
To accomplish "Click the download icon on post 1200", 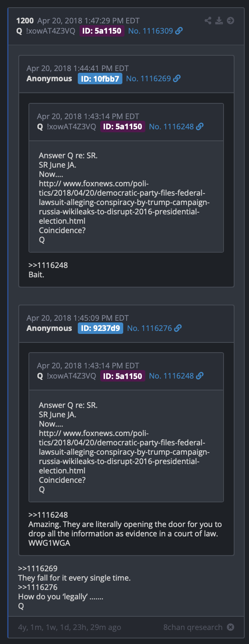I will tap(219, 20).
